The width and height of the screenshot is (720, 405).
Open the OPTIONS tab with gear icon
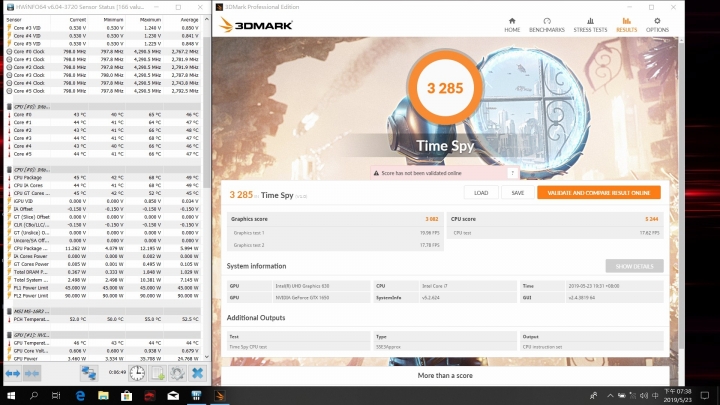pyautogui.click(x=657, y=25)
